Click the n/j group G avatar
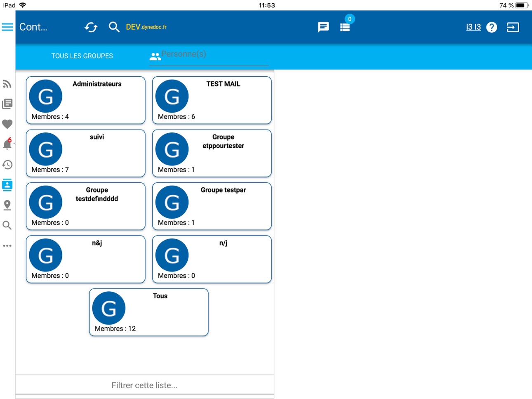Screen dimensions: 532x399 [172, 255]
